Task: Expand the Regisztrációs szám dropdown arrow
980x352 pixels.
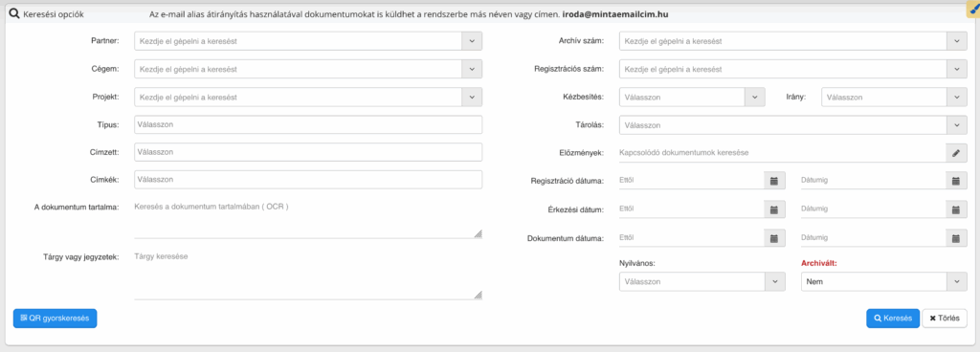Action: pyautogui.click(x=956, y=69)
